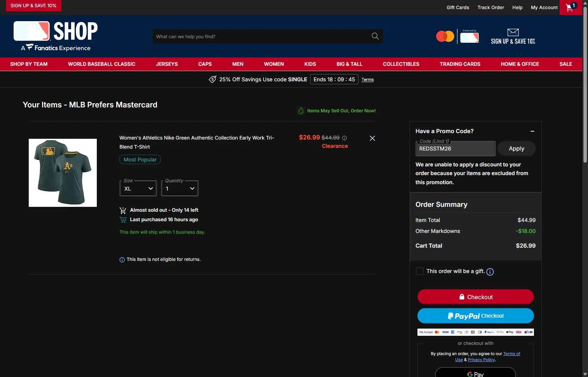588x377 pixels.
Task: Click the Item Total $44.99 value
Action: (526, 220)
